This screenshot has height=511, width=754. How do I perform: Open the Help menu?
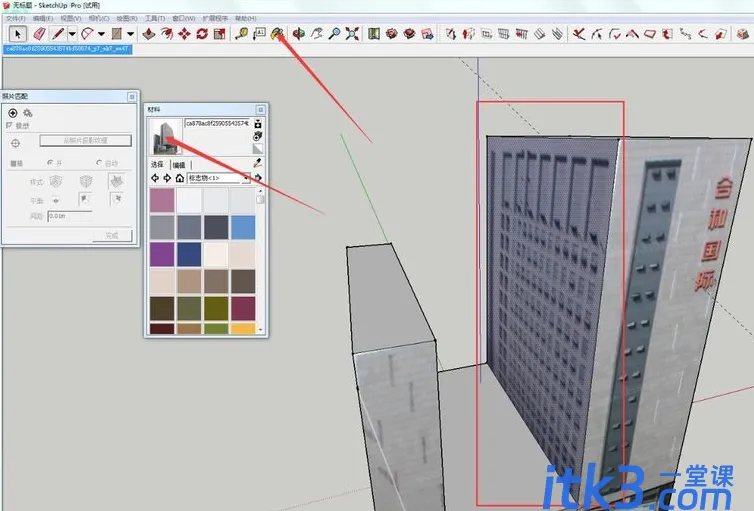tap(245, 18)
